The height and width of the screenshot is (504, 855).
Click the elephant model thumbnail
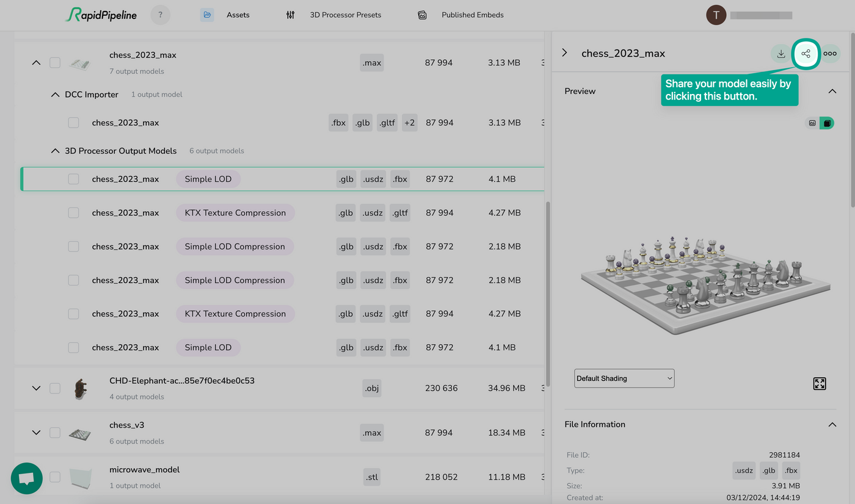point(80,388)
